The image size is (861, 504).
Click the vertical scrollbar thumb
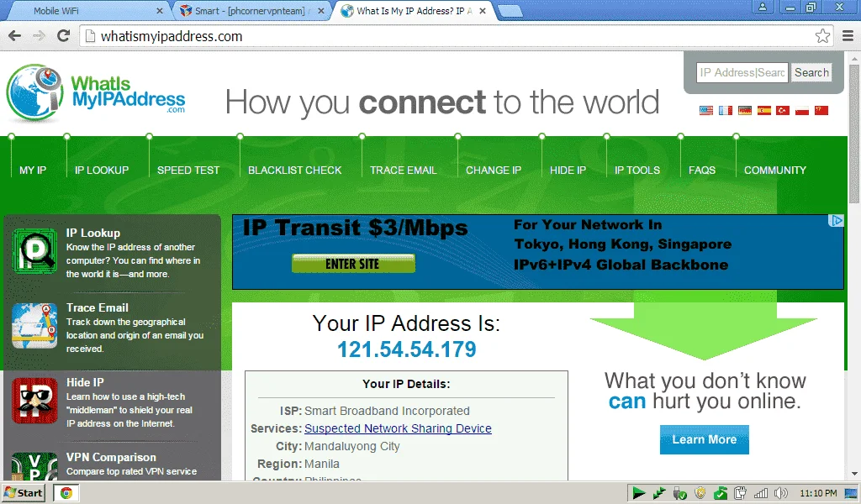(855, 132)
